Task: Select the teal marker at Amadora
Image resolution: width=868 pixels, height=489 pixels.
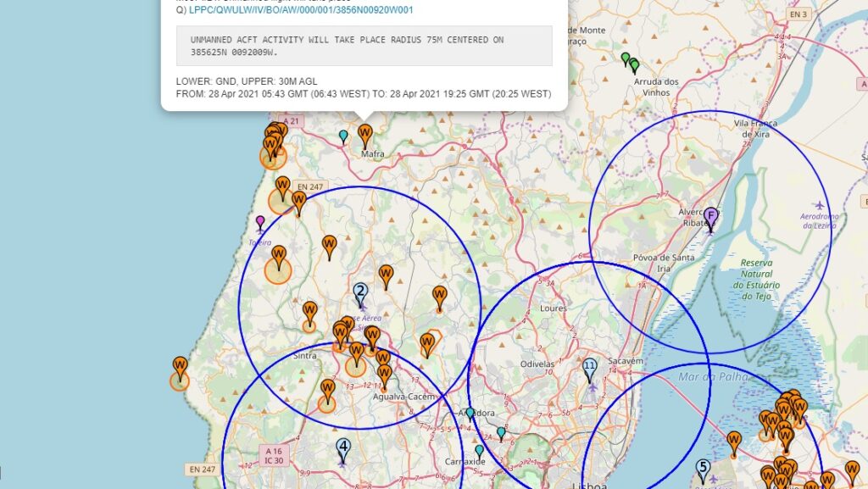Action: [x=470, y=414]
